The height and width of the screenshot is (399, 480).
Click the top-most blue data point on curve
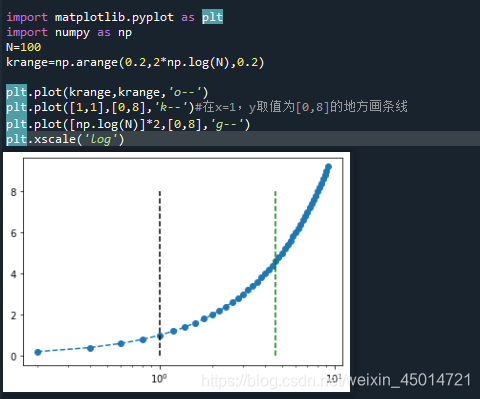tap(328, 167)
